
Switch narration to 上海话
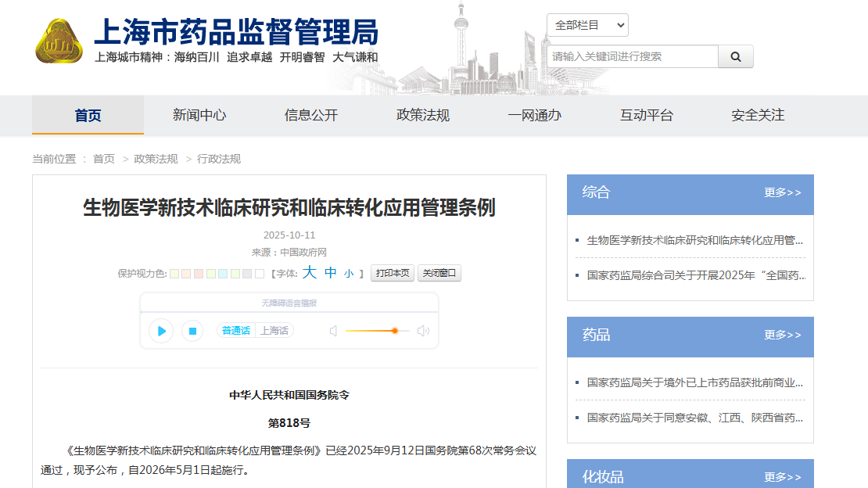click(x=274, y=331)
